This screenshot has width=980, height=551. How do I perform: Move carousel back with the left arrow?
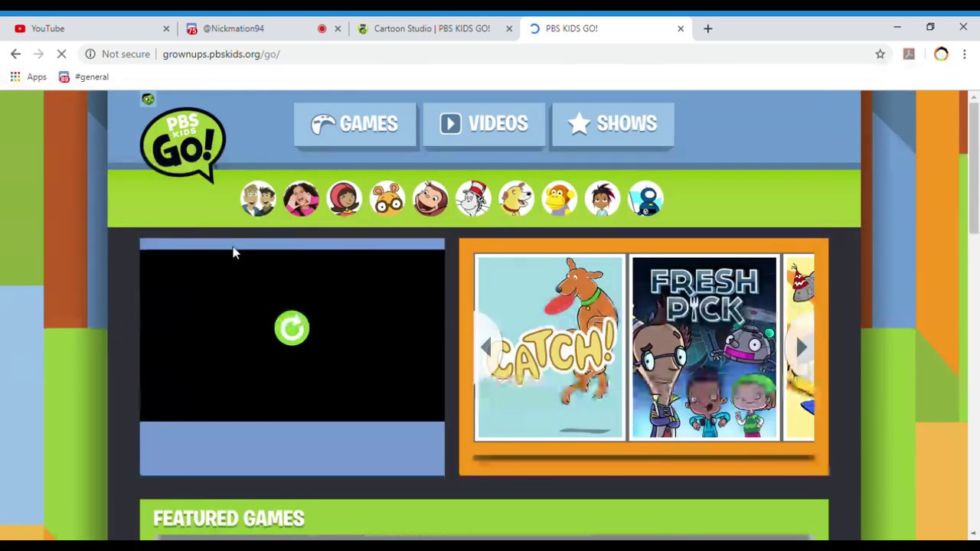click(x=486, y=347)
